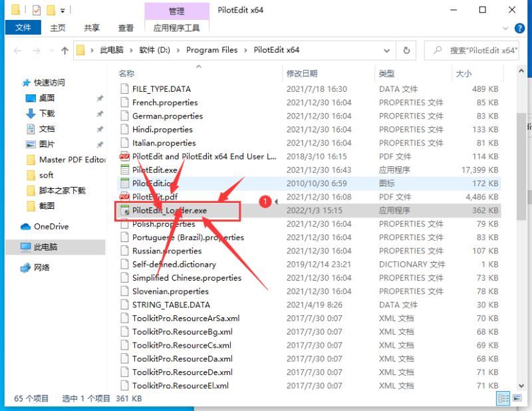Open the Quick Access Toolbar customize dropdown

[x=63, y=11]
